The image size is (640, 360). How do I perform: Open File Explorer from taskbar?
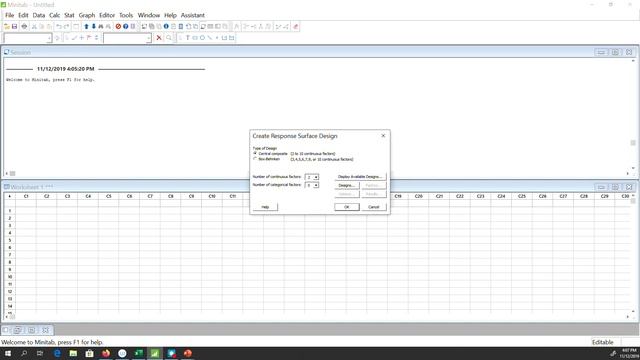pos(73,353)
